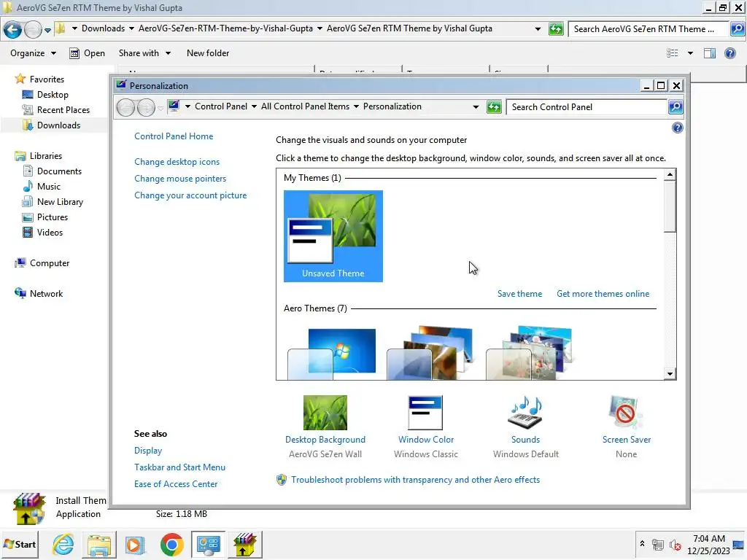Image resolution: width=747 pixels, height=560 pixels.
Task: Click Change desktop icons link
Action: [177, 162]
